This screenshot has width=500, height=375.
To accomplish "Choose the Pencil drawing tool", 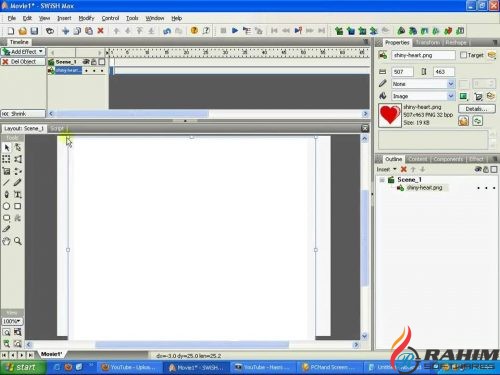I will pyautogui.click(x=18, y=182).
